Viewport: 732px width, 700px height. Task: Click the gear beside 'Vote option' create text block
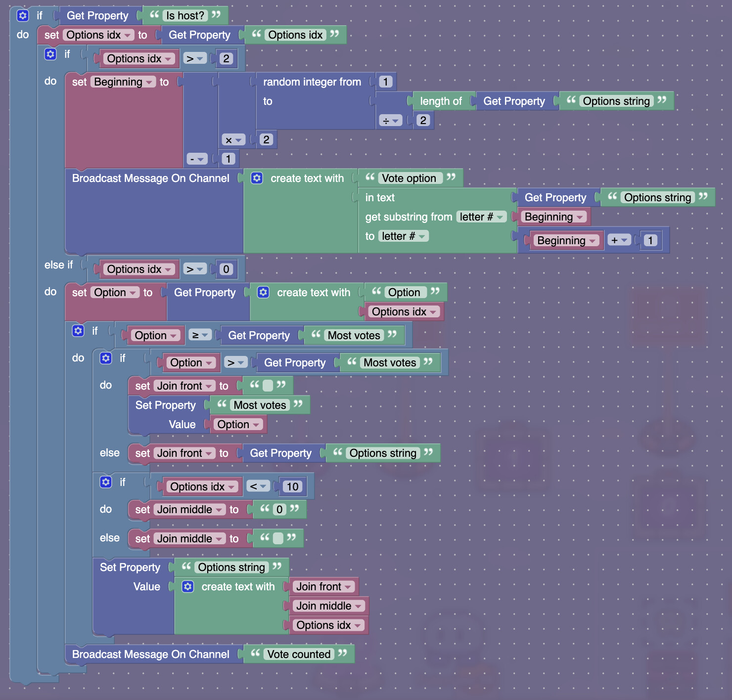click(257, 178)
